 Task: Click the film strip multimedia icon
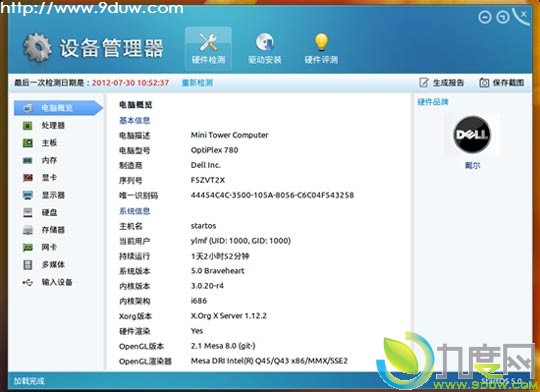point(28,265)
